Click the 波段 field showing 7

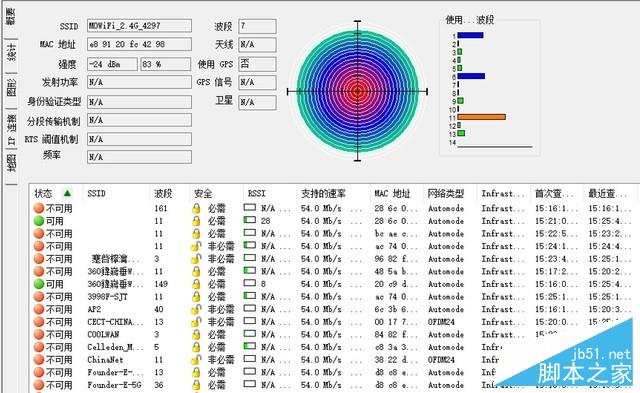[x=257, y=26]
